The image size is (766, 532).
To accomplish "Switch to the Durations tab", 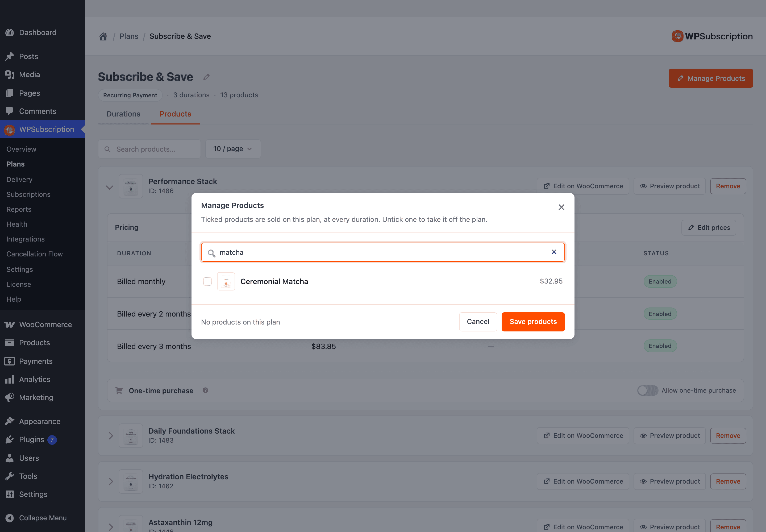I will coord(123,114).
